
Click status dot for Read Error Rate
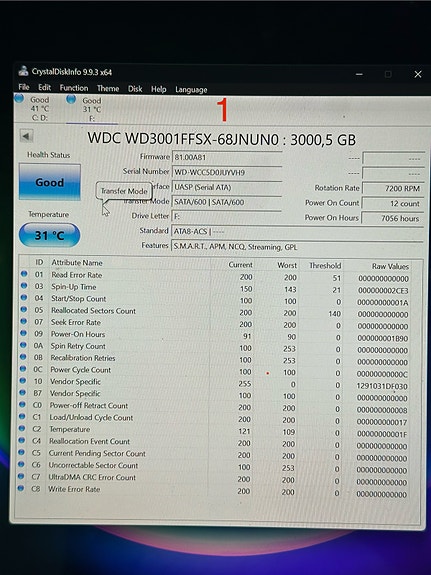pos(24,274)
